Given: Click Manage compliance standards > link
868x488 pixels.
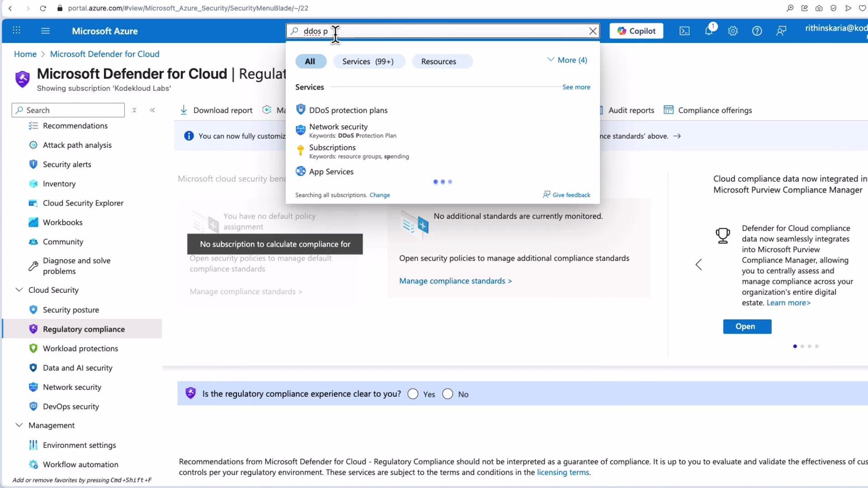Looking at the screenshot, I should click(x=455, y=281).
